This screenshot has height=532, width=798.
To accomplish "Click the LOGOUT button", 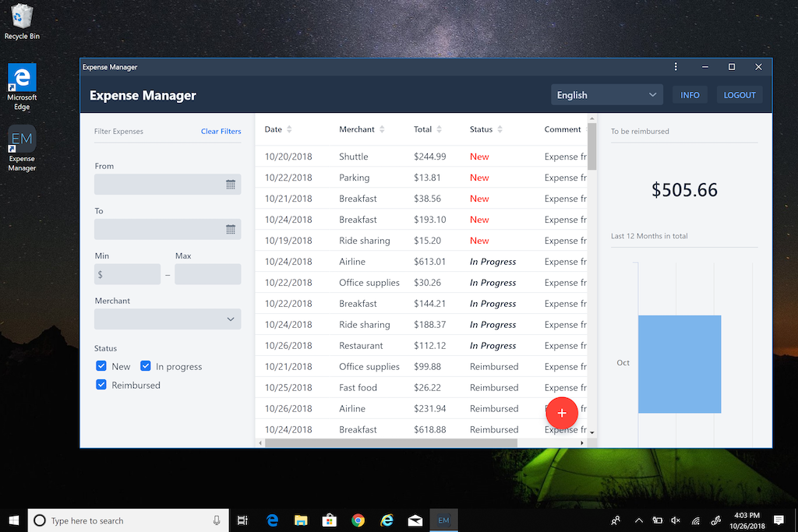I will click(x=740, y=95).
